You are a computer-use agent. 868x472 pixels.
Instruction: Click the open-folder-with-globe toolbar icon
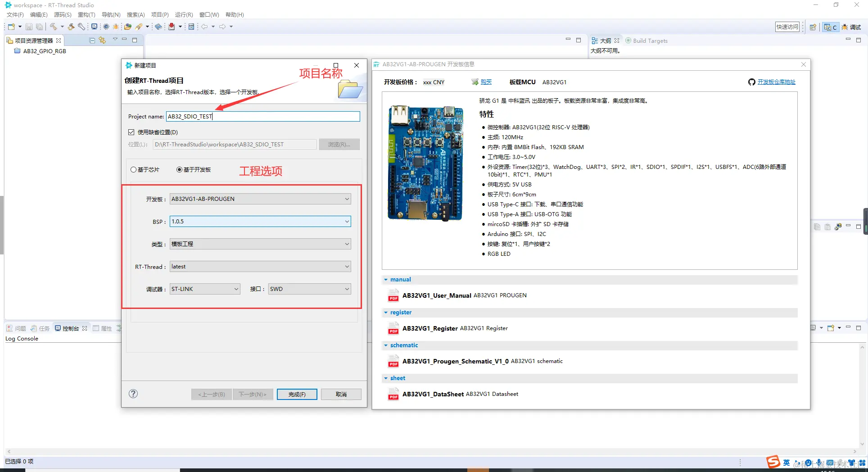(x=128, y=27)
